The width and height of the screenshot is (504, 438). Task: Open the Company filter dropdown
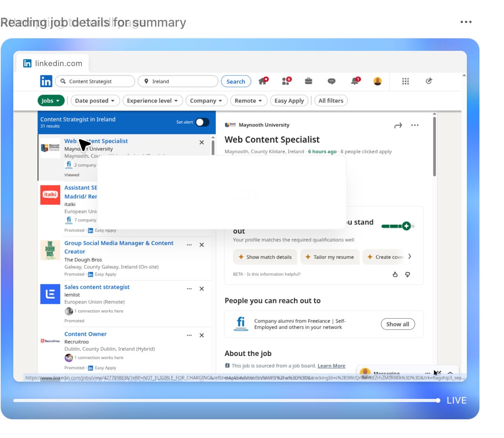click(206, 101)
